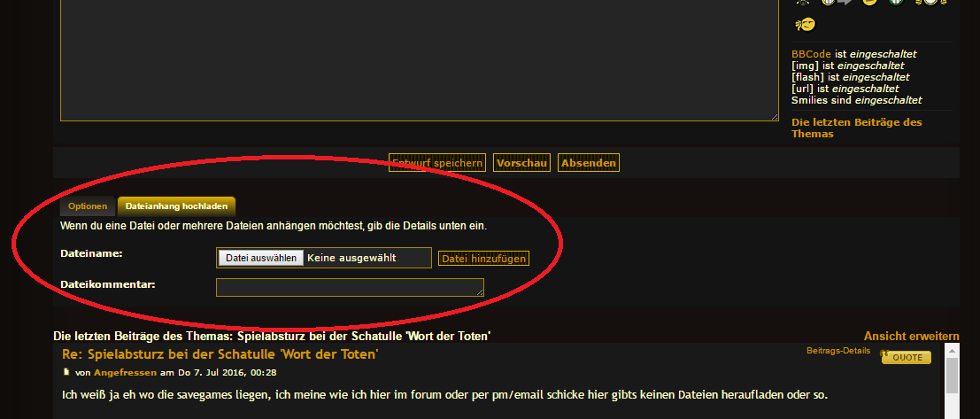Open the Beitrags-Details link
The width and height of the screenshot is (980, 419).
(x=838, y=350)
